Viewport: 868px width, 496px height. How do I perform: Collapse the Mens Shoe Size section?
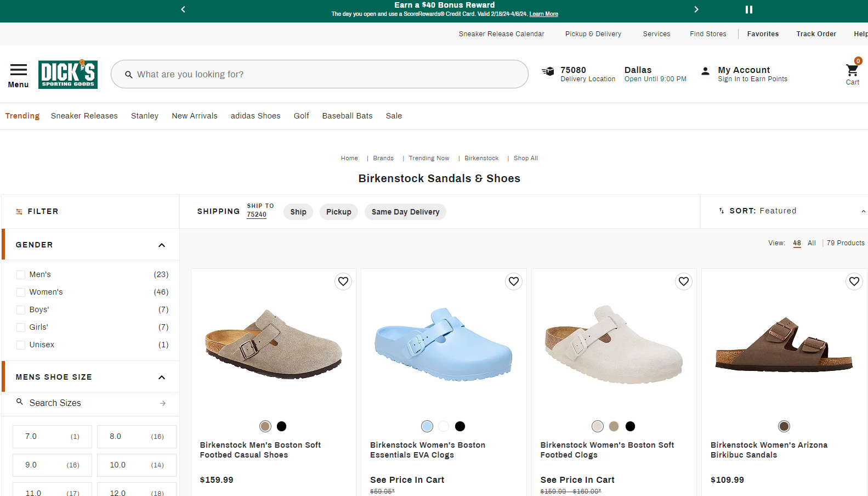[161, 377]
